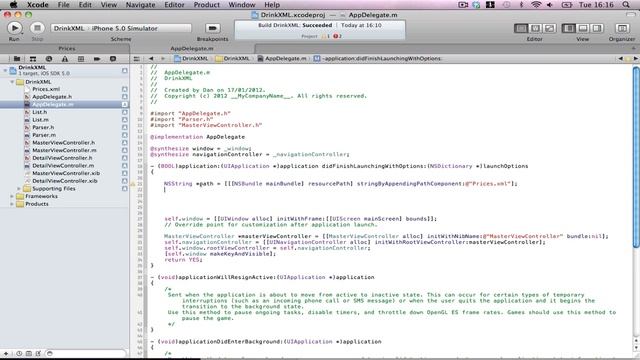640x360 pixels.
Task: Jump to previous issue arrow in jump bar
Action: pos(621,59)
